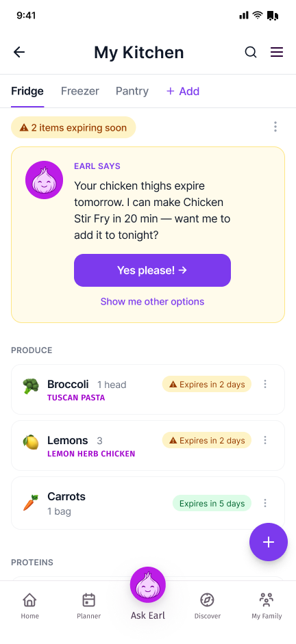
Task: Switch to the Pantry tab
Action: coord(132,91)
